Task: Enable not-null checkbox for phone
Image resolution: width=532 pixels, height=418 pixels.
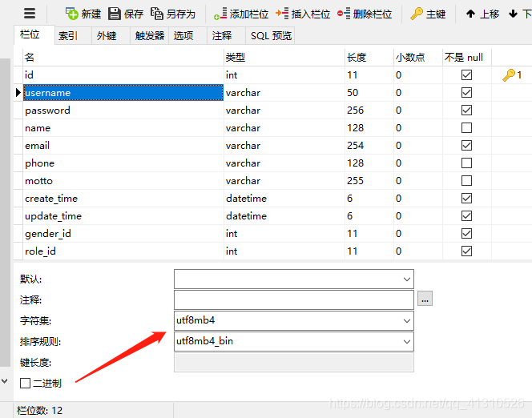Action: 466,163
